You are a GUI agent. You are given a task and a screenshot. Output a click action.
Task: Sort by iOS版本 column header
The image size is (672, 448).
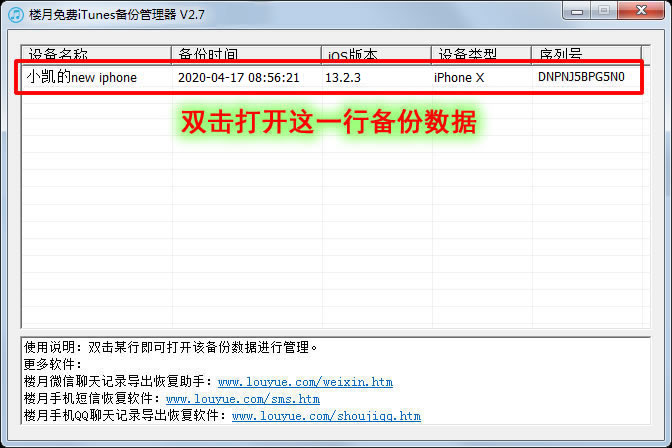[376, 54]
